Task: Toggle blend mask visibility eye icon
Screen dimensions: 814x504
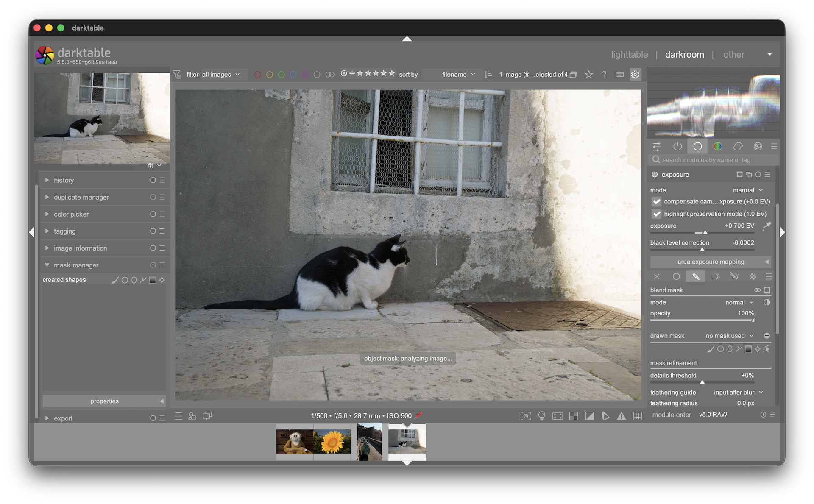Action: click(757, 290)
